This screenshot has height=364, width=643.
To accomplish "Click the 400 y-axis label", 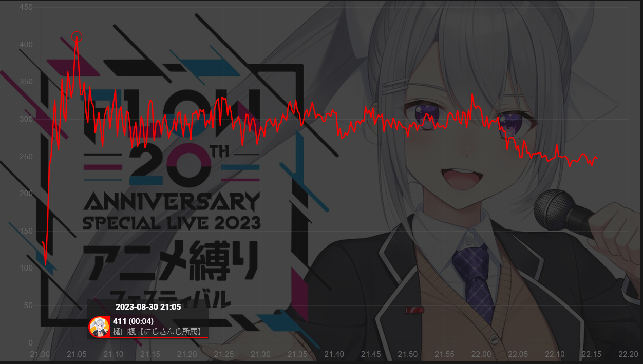I will click(27, 45).
